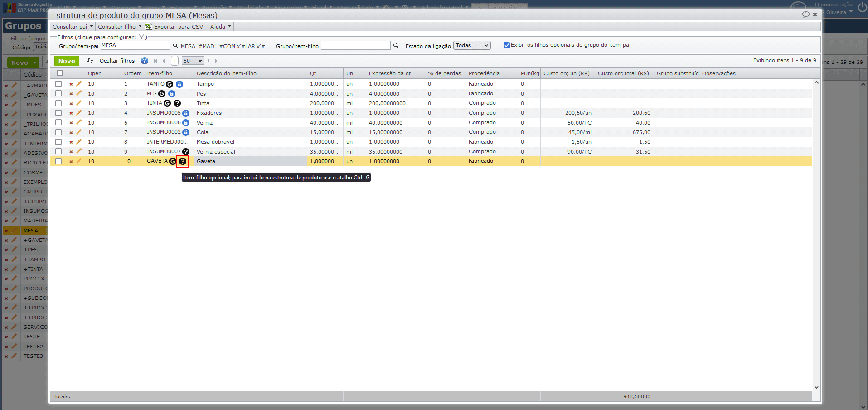Click the optional-item question icon beside GAVETA
Viewport: 868px width, 410px height.
click(x=183, y=161)
